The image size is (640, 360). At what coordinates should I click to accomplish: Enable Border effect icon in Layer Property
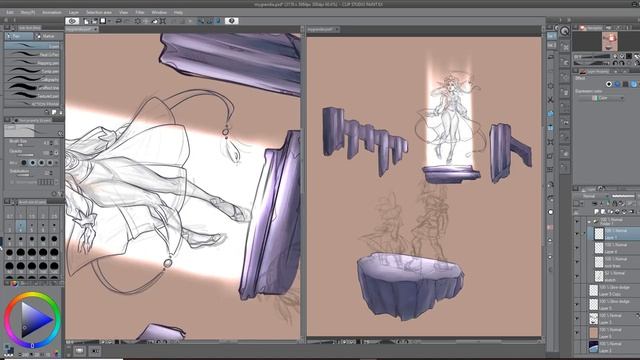coord(609,84)
